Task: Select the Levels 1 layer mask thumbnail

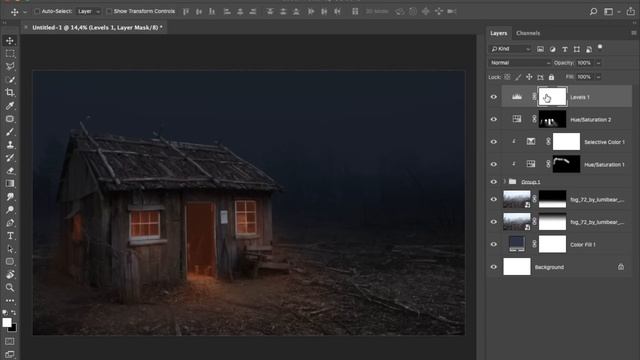Action: [552, 97]
